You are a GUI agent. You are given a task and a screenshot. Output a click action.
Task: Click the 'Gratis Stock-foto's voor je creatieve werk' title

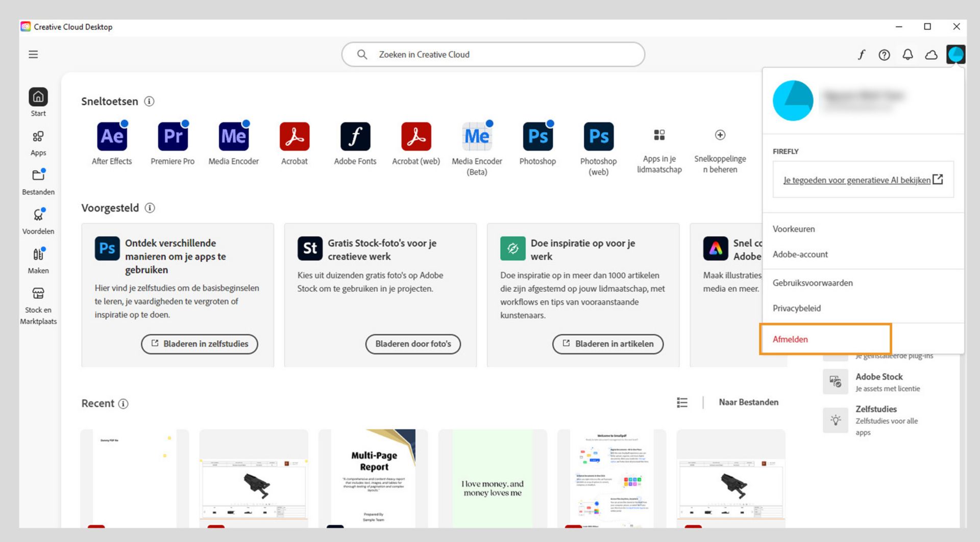tap(382, 250)
